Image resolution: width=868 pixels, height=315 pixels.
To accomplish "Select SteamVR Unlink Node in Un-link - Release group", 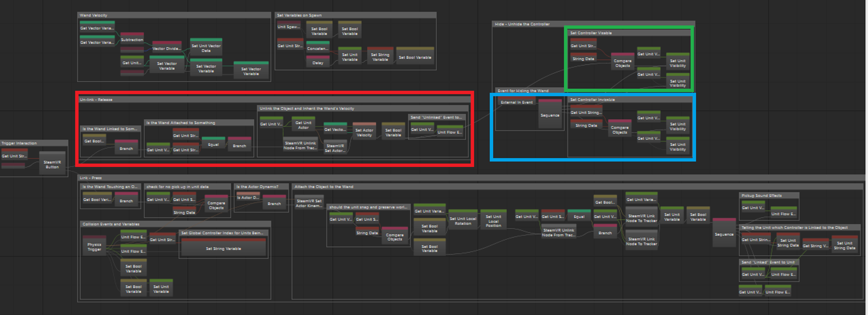I will pyautogui.click(x=300, y=144).
